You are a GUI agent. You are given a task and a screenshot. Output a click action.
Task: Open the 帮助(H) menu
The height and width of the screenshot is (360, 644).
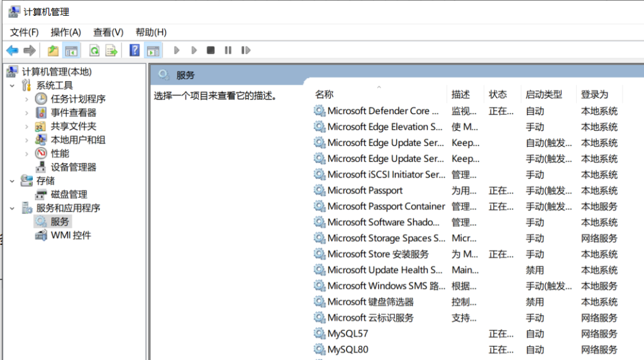[151, 32]
